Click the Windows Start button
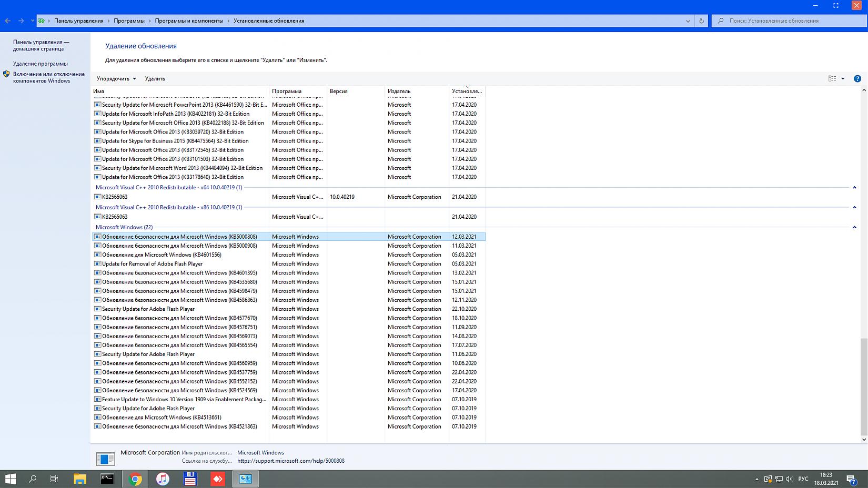Viewport: 868px width, 488px height. pos(11,479)
